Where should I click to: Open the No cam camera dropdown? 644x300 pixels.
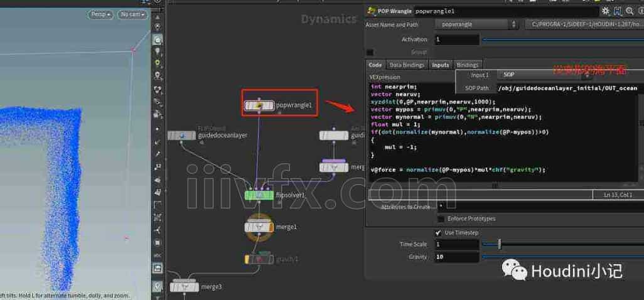tap(132, 14)
